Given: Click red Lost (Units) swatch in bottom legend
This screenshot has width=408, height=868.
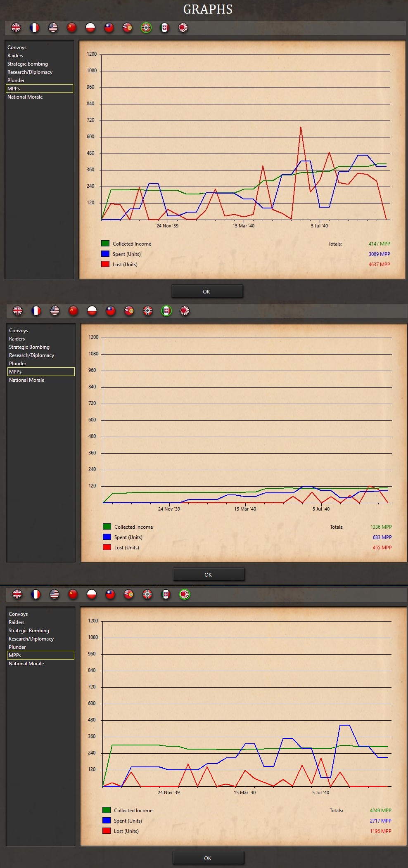Looking at the screenshot, I should point(107,831).
